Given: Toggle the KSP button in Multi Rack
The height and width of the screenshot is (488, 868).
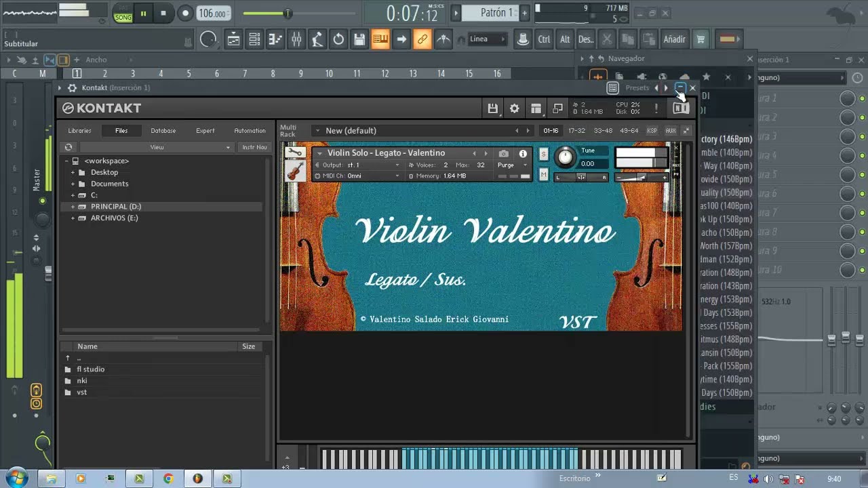Looking at the screenshot, I should tap(652, 130).
